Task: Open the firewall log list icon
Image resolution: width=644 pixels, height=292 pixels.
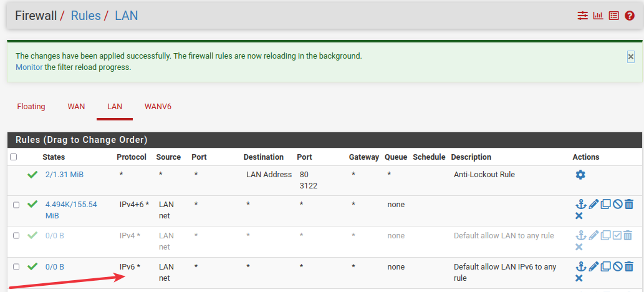Action: [x=614, y=16]
